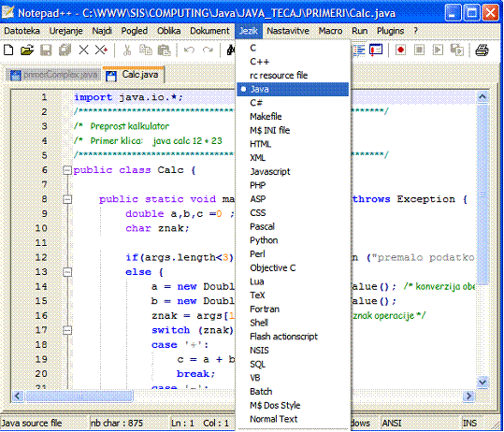Open the Urejanje menu
504x432 pixels.
(65, 31)
